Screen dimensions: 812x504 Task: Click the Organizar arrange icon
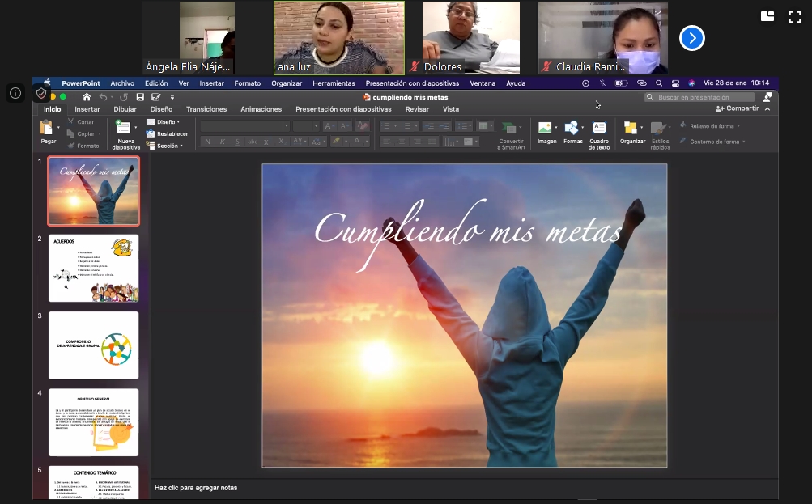click(x=631, y=128)
